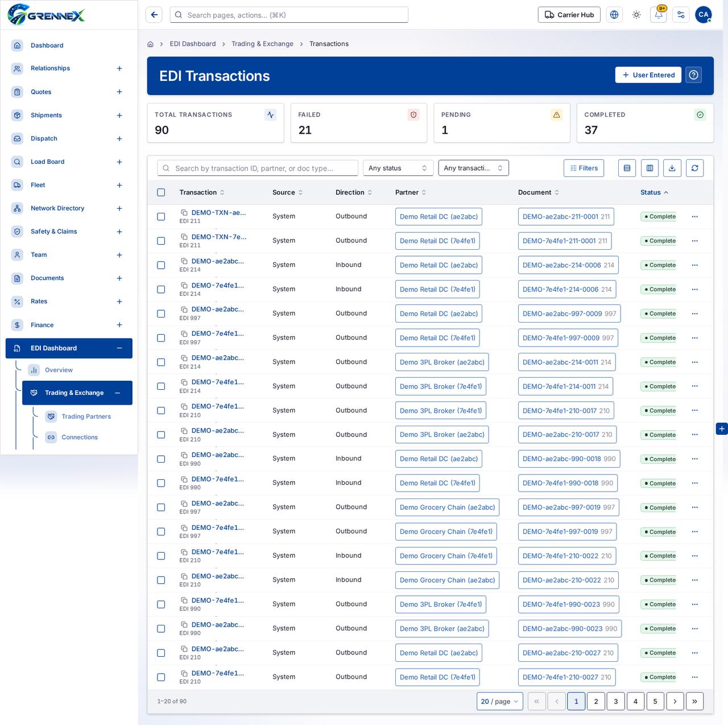Screen dimensions: 728x725
Task: Click the back arrow button in header
Action: [x=154, y=15]
